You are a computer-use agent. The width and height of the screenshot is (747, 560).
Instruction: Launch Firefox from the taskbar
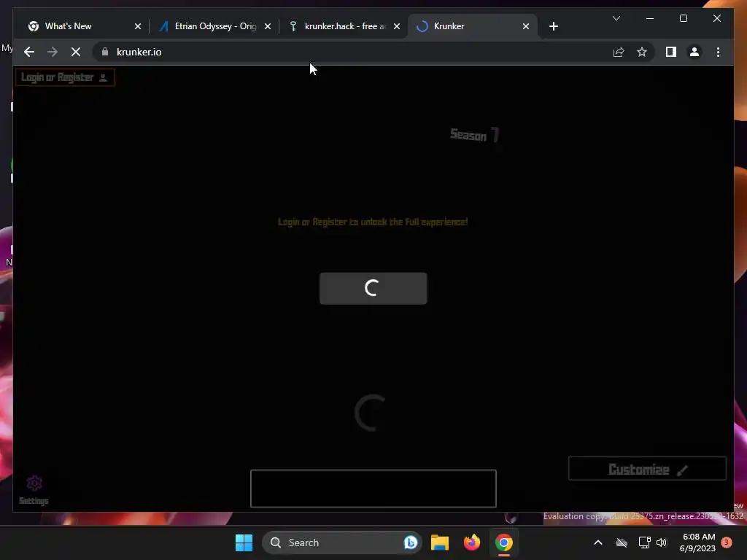pos(472,542)
